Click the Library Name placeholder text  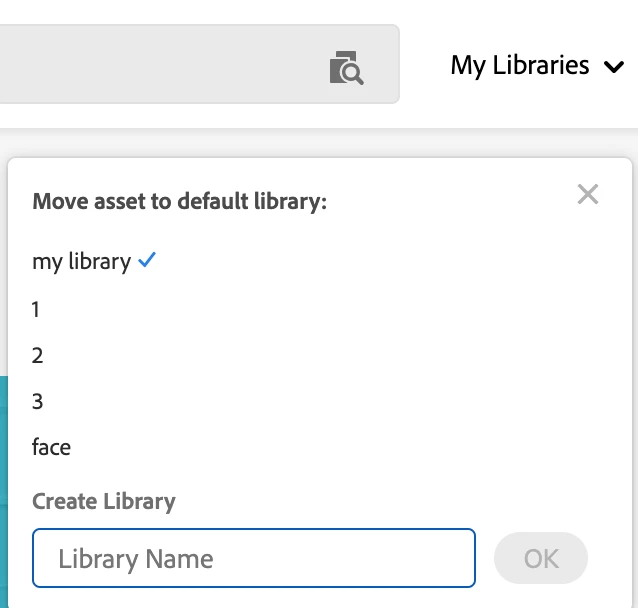pos(136,558)
